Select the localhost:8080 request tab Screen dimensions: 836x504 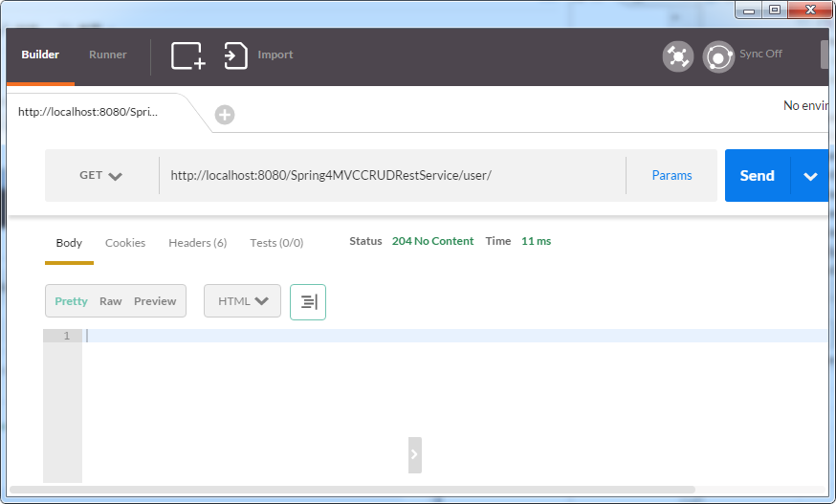[88, 112]
